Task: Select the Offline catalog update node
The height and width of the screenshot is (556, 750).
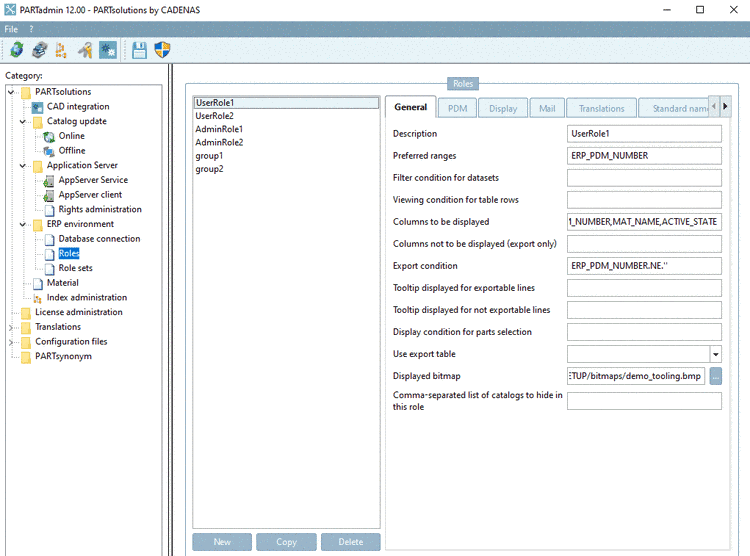Action: coord(72,150)
